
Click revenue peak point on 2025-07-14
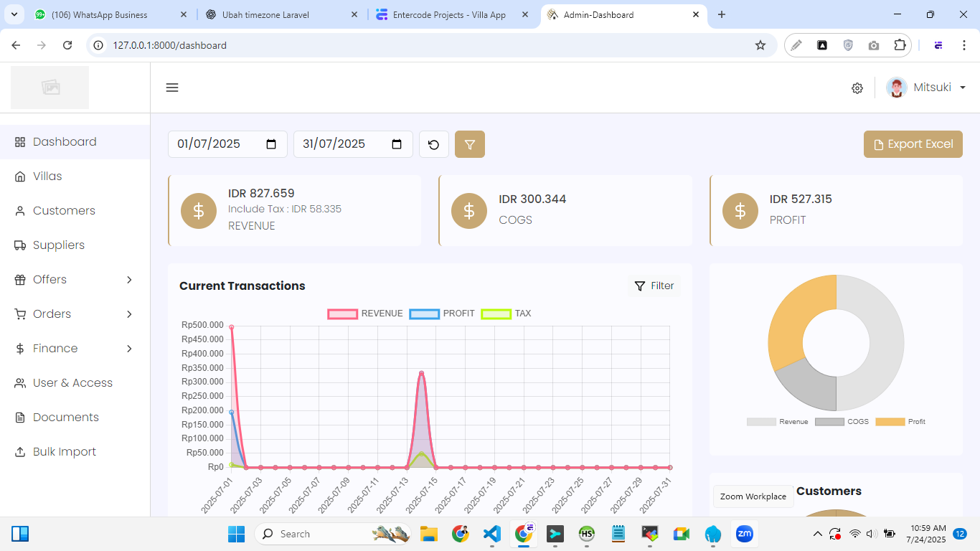point(422,373)
